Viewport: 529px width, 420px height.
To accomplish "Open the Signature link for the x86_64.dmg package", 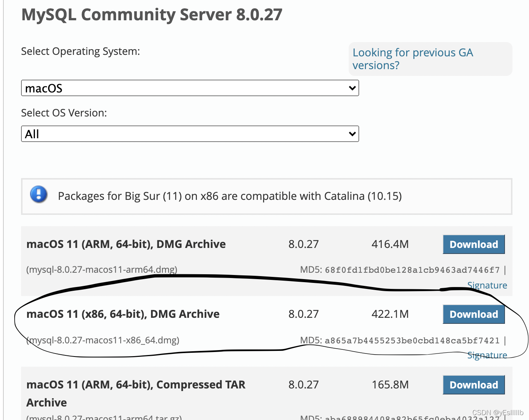I will (x=487, y=355).
